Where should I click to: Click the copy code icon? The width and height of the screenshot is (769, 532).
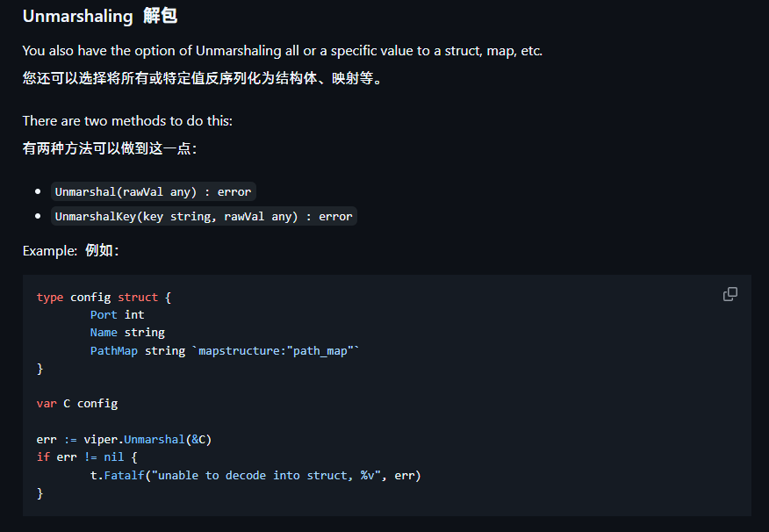coord(729,295)
